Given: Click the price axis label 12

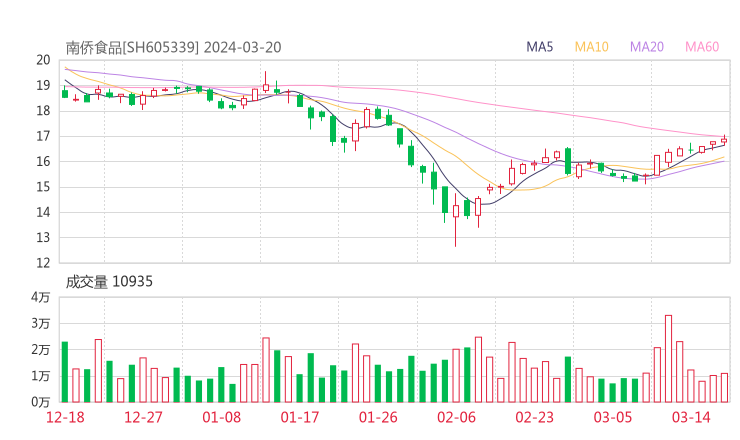Looking at the screenshot, I should pos(43,262).
